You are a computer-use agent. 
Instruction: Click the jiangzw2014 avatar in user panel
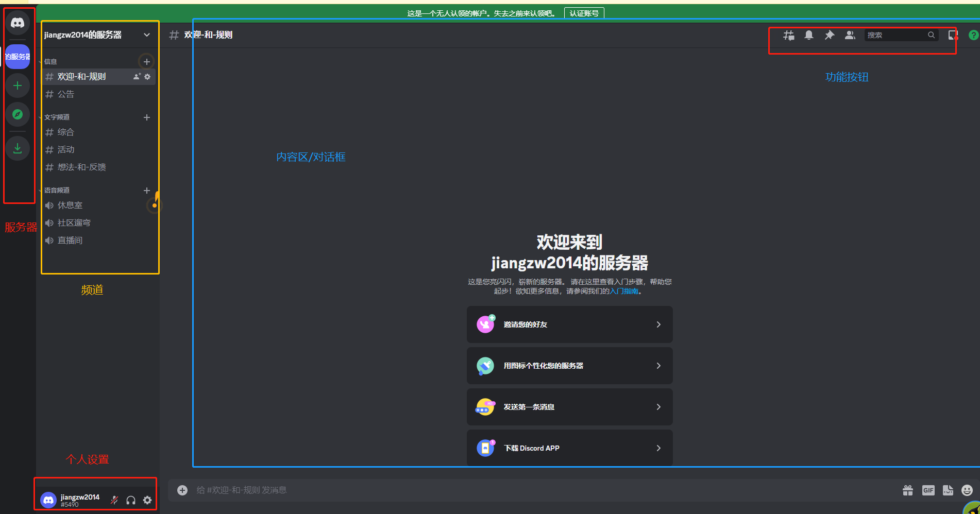click(48, 500)
